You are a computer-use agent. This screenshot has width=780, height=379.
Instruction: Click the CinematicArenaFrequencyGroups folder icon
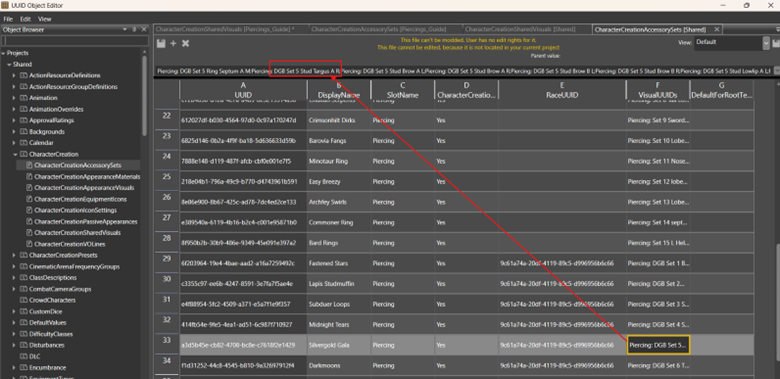[23, 267]
